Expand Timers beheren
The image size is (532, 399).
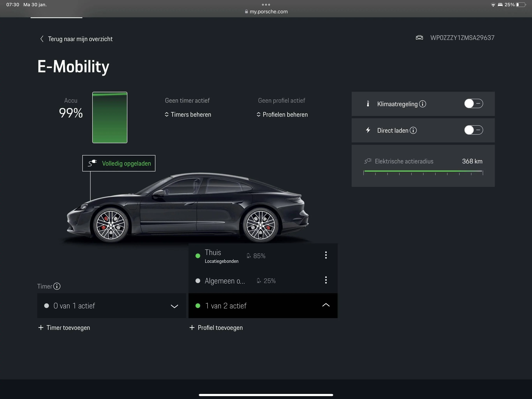(188, 115)
